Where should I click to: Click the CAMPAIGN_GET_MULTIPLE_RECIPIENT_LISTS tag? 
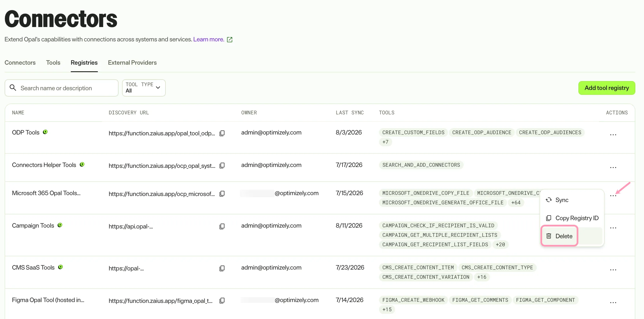pos(440,235)
